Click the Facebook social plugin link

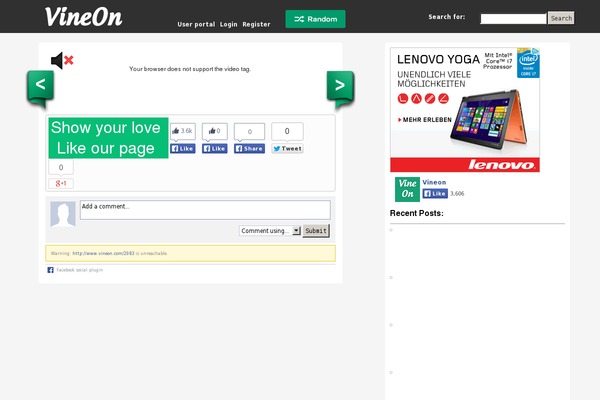79,270
